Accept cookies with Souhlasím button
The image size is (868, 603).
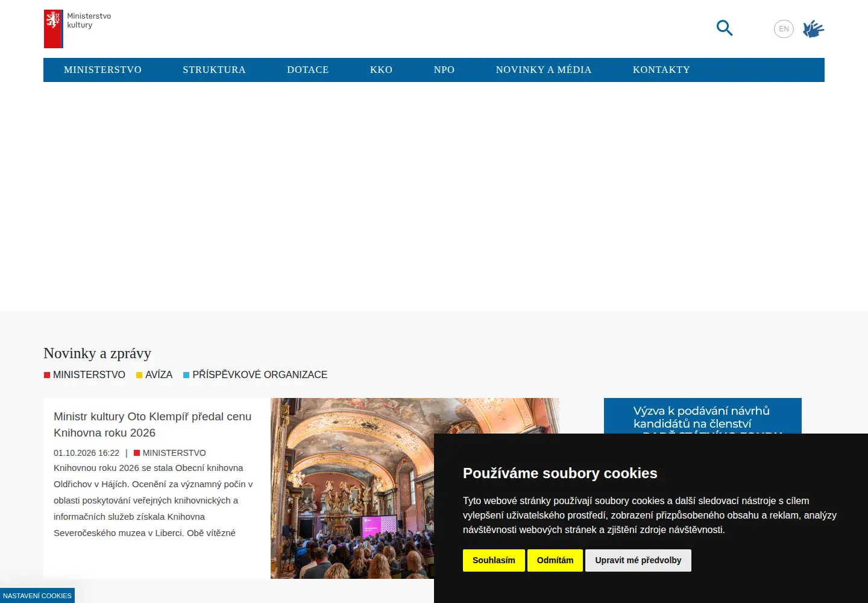click(494, 560)
